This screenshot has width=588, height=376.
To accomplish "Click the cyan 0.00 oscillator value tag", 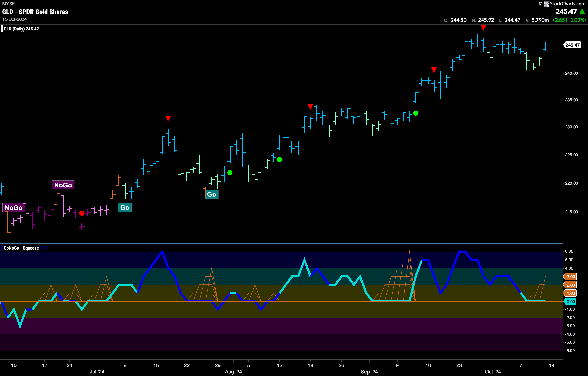I will point(570,302).
